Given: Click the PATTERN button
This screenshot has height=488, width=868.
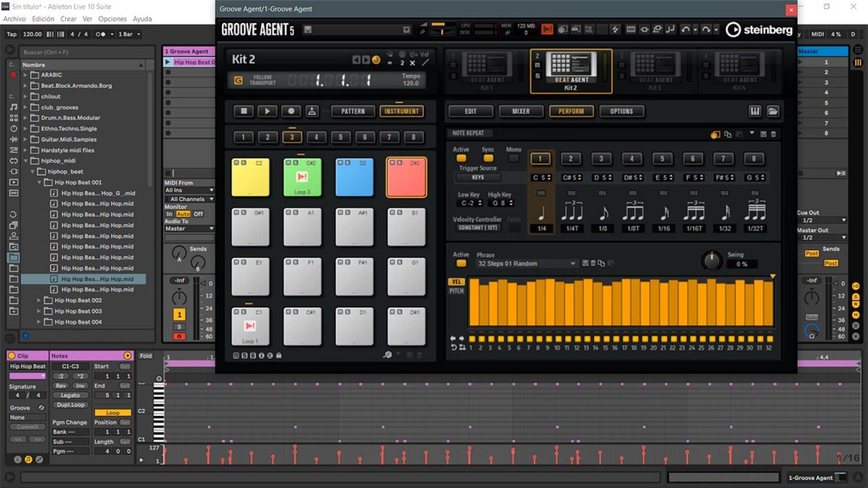Looking at the screenshot, I should click(352, 111).
